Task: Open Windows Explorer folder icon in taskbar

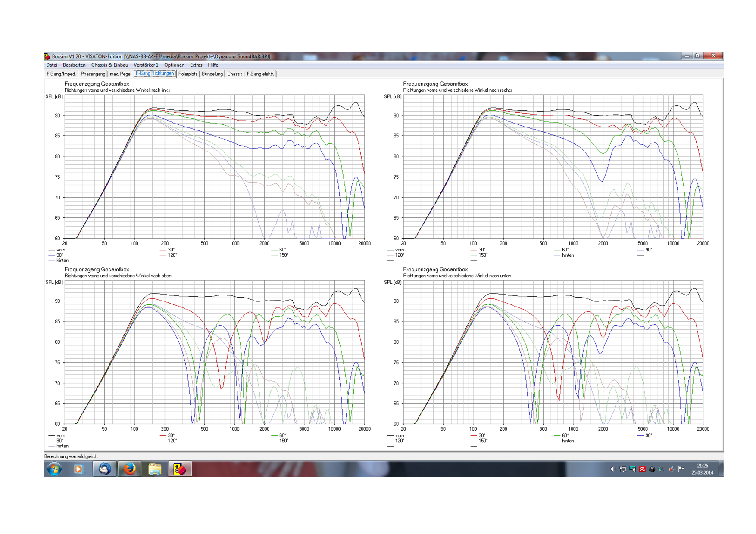Action: click(x=155, y=469)
